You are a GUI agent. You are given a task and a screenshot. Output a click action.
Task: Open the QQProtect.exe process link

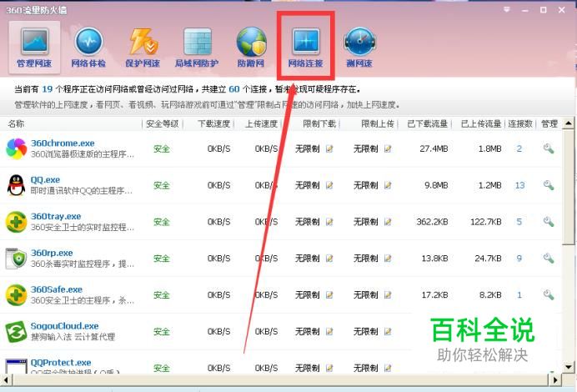coord(61,363)
